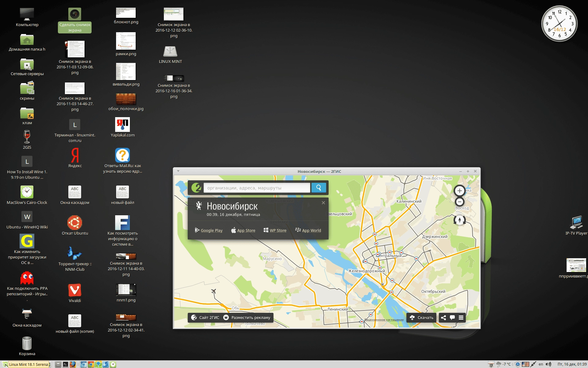This screenshot has height=368, width=588.
Task: Launch Firefox from the taskbar
Action: coord(73,364)
